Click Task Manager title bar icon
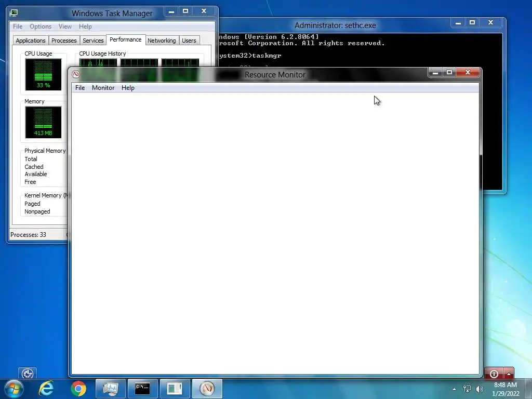Viewport: 532px width, 399px height. [x=14, y=13]
